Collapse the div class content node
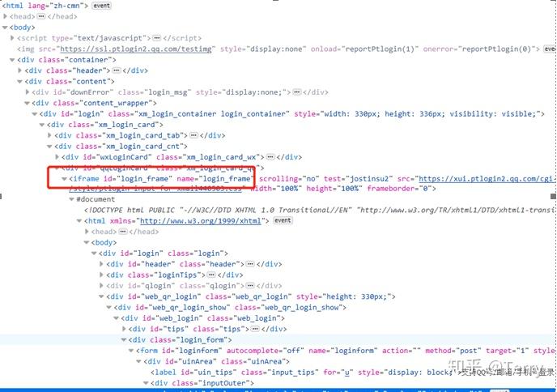This screenshot has height=392, width=557. (20, 81)
